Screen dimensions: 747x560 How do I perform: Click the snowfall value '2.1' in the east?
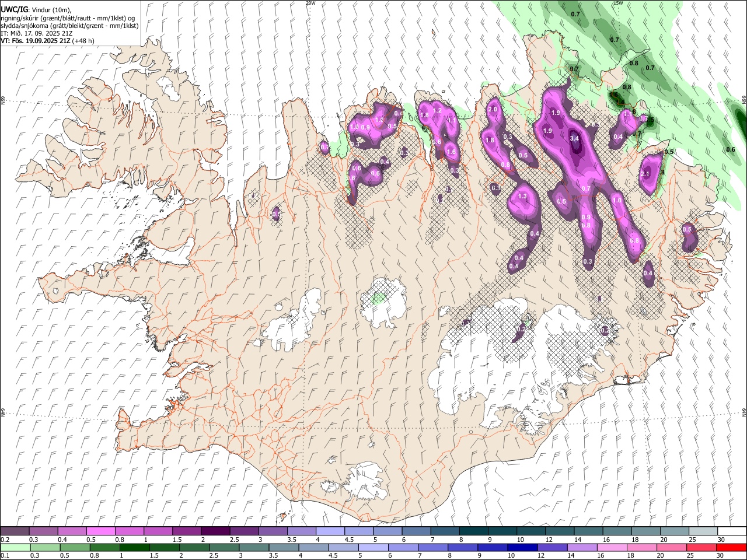click(x=645, y=174)
